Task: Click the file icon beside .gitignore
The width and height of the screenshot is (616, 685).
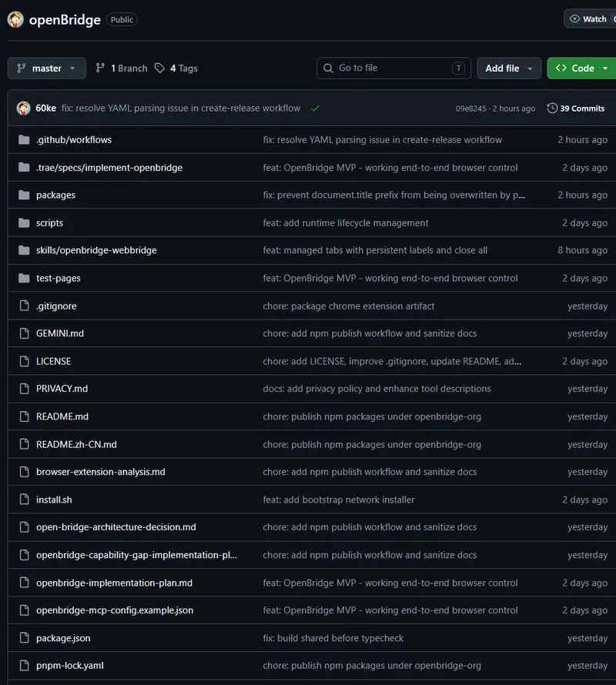Action: tap(25, 306)
